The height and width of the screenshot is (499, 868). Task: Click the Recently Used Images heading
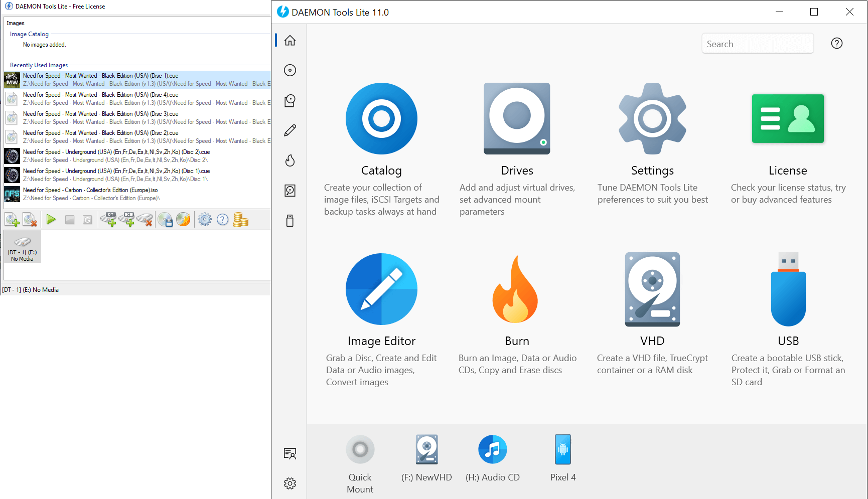(39, 65)
